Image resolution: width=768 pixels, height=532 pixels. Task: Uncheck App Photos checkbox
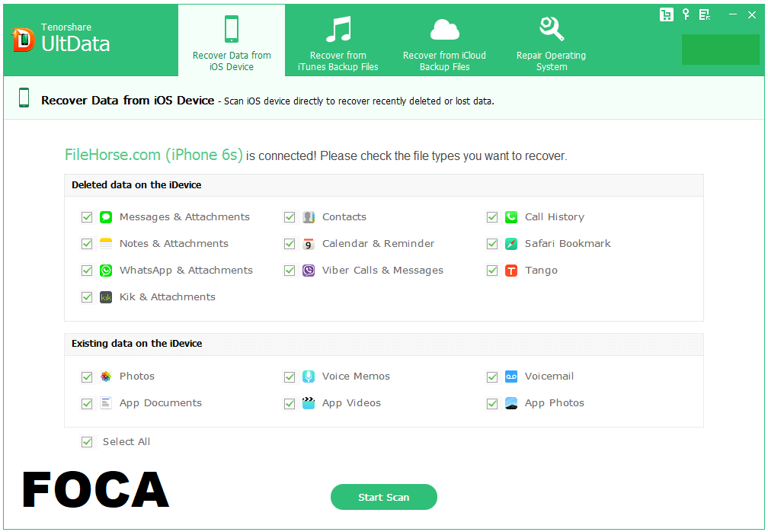(492, 403)
